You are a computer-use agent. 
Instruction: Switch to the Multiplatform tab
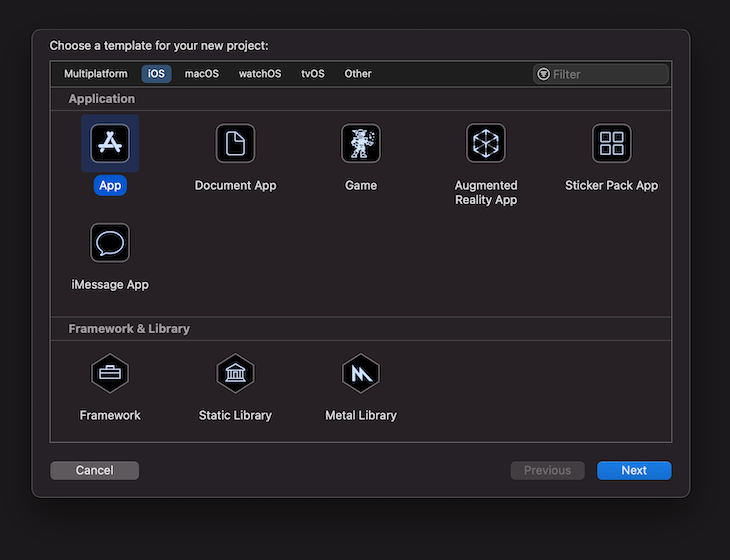tap(95, 74)
